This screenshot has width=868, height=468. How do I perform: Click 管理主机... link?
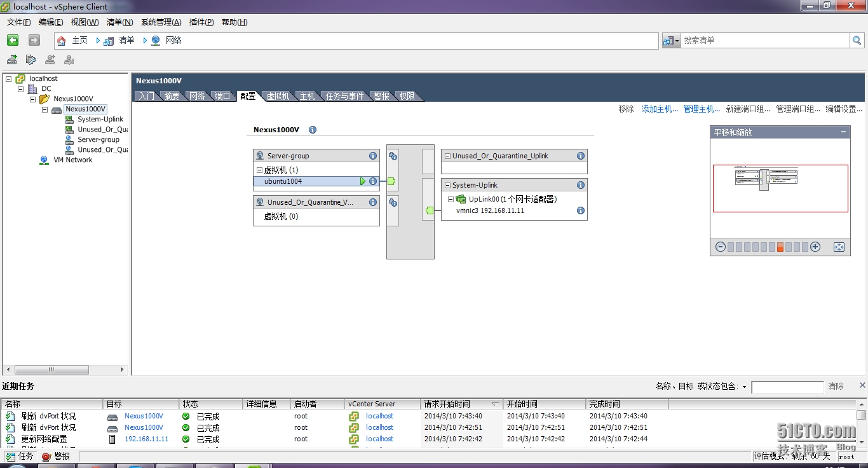[702, 109]
